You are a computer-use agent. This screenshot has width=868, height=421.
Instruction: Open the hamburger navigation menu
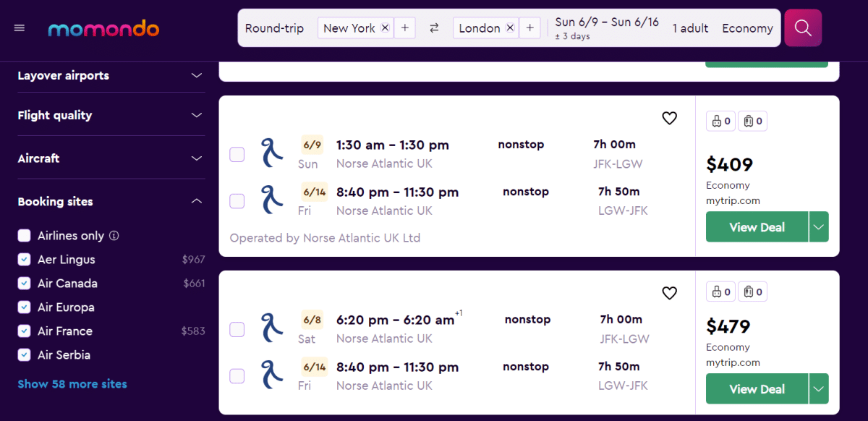click(x=19, y=27)
